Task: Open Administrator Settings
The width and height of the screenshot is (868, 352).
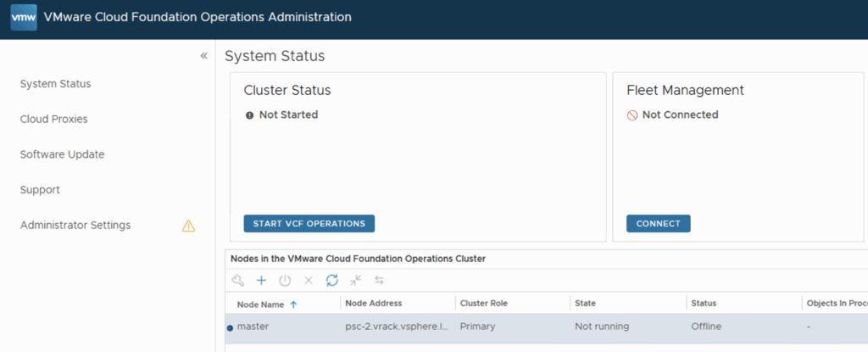Action: 75,226
